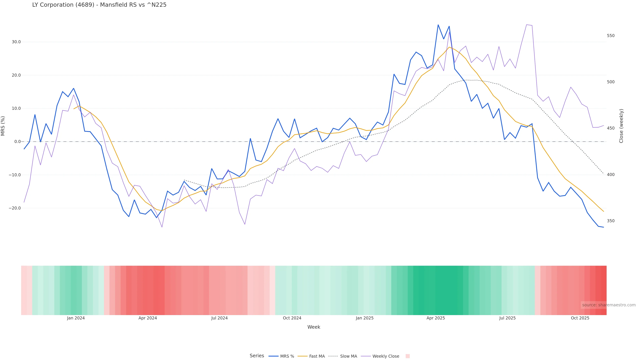Select the Jul 2024 x-axis tick
Image resolution: width=644 pixels, height=362 pixels.
click(x=220, y=318)
